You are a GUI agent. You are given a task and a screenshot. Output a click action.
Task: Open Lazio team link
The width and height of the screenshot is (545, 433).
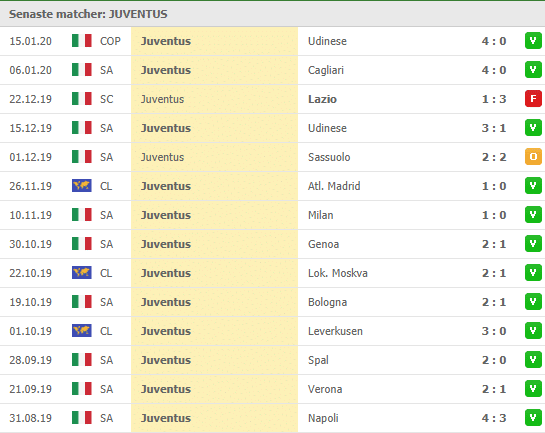pyautogui.click(x=322, y=99)
